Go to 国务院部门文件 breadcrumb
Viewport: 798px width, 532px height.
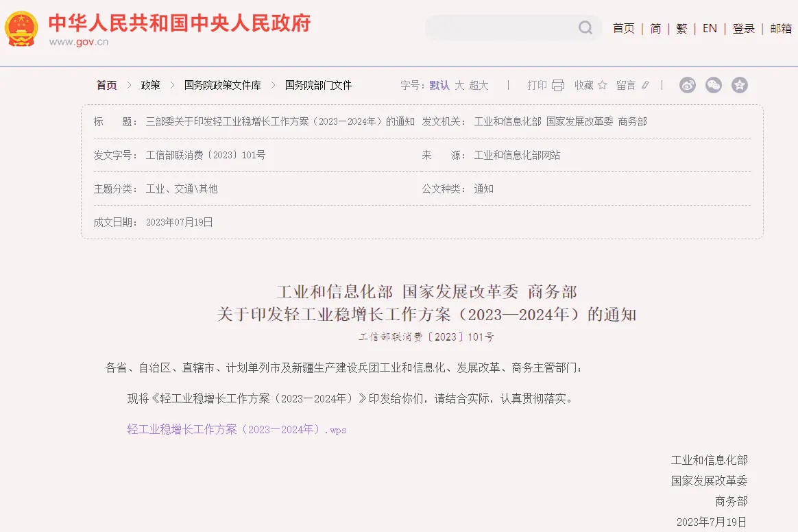[318, 85]
